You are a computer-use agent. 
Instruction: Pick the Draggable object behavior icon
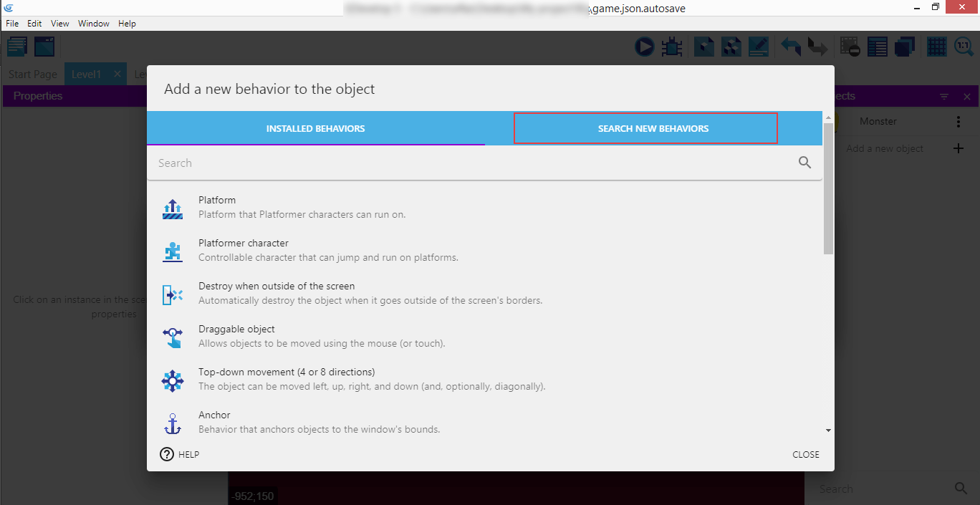pyautogui.click(x=173, y=337)
